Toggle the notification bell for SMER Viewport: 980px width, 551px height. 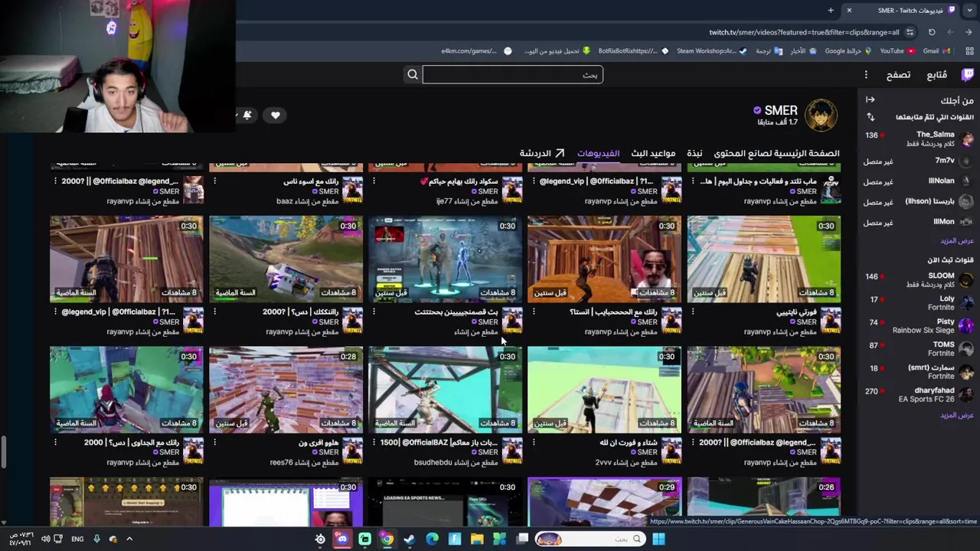247,115
